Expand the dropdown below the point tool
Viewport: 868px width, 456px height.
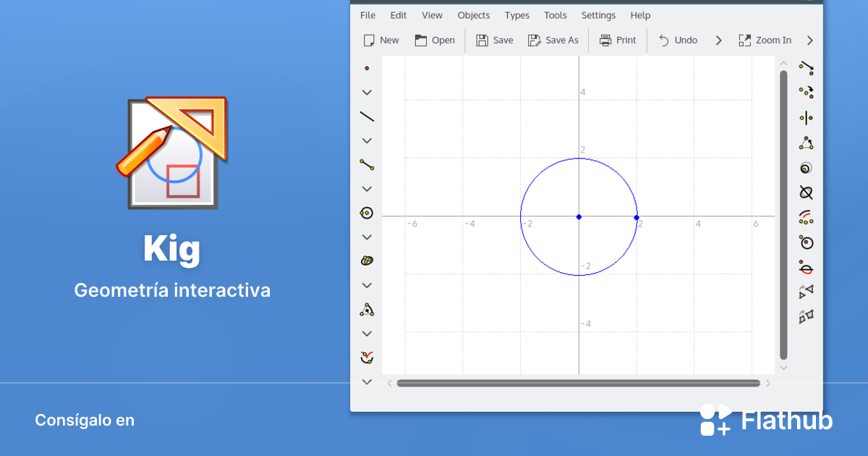click(367, 93)
